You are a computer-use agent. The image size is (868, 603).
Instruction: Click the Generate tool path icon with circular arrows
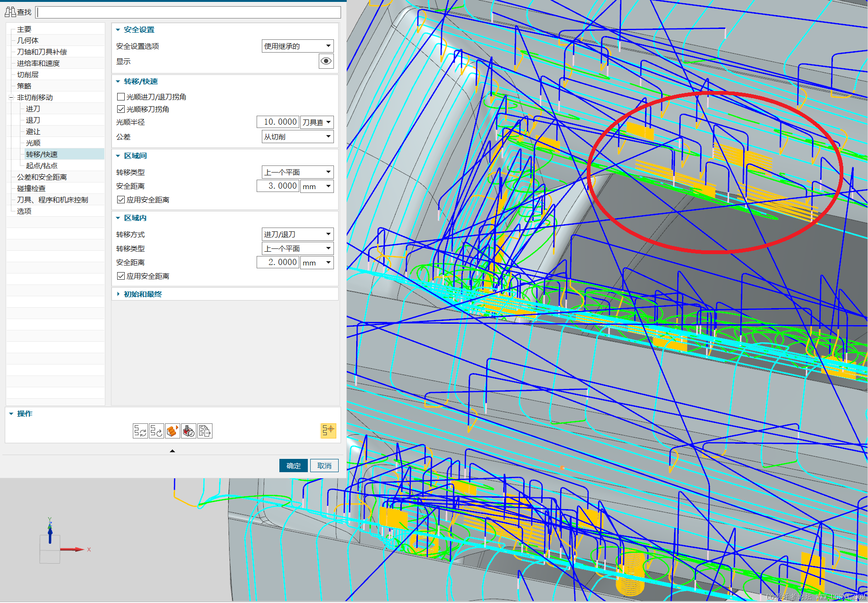point(140,431)
